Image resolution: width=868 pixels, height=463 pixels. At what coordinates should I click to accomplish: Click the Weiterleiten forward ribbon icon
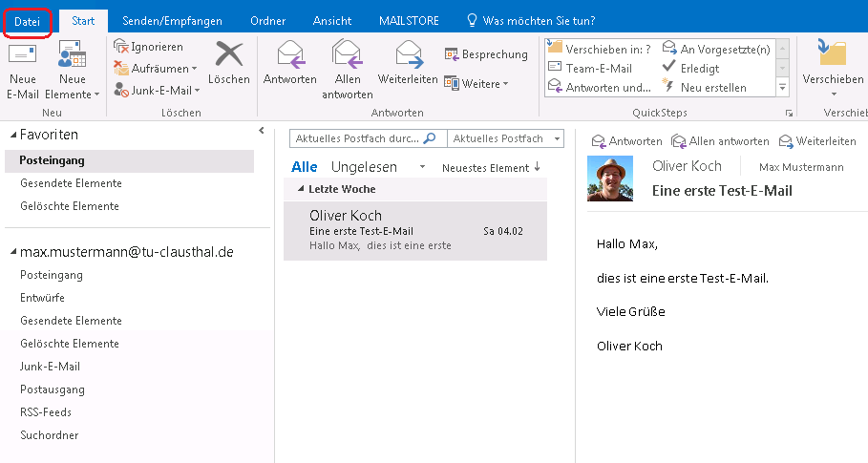coord(408,55)
